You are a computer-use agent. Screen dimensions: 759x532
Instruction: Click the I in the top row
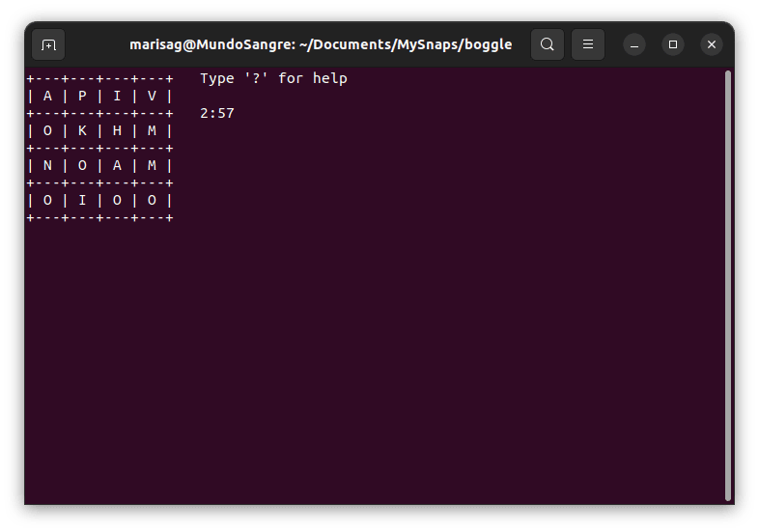click(x=117, y=96)
